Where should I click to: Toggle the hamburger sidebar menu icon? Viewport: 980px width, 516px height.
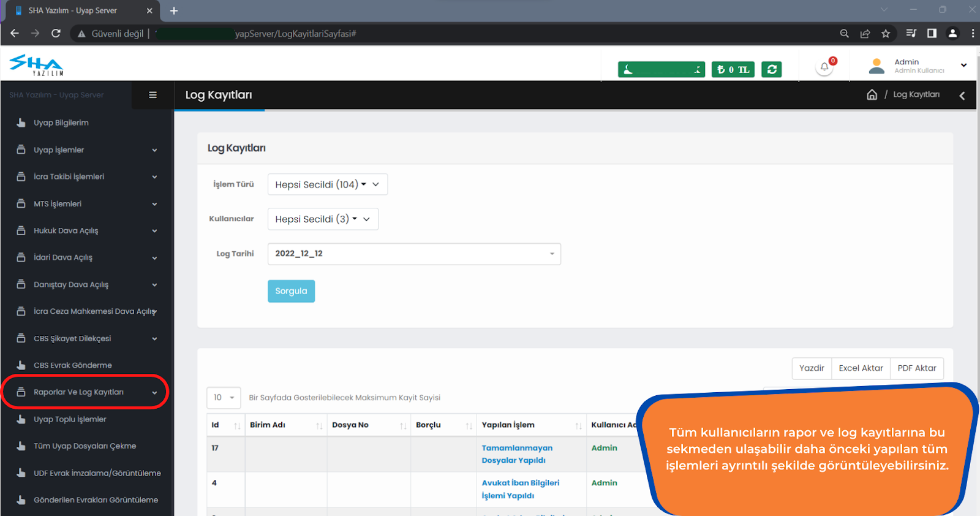coord(153,95)
